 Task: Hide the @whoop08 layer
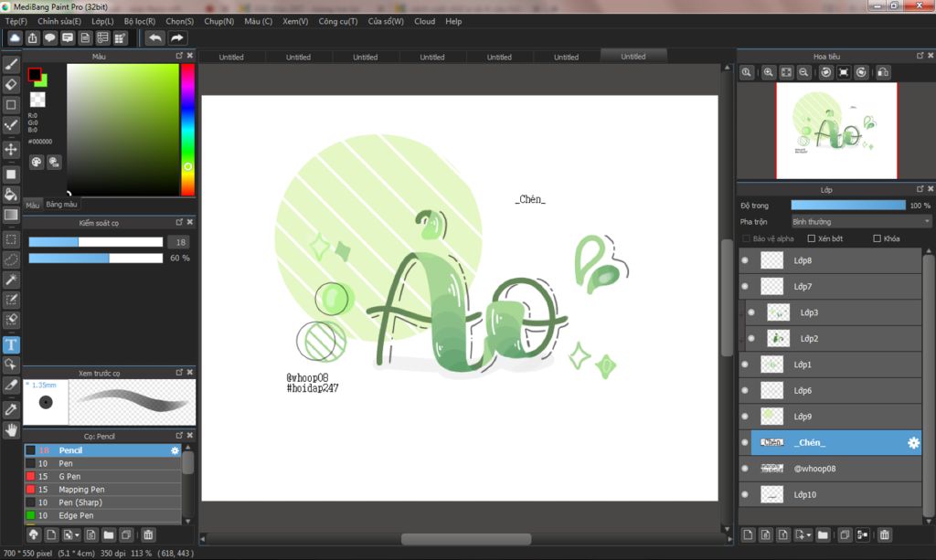(745, 469)
